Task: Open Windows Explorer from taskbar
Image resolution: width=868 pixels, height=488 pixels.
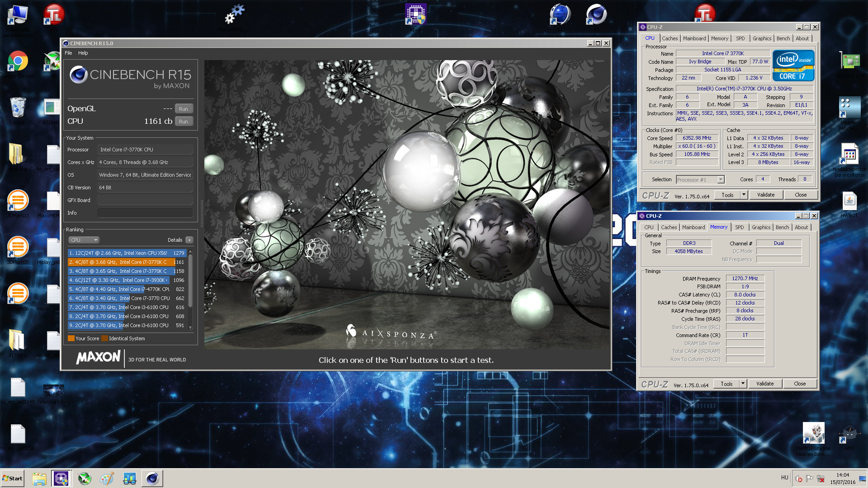Action: pyautogui.click(x=39, y=478)
